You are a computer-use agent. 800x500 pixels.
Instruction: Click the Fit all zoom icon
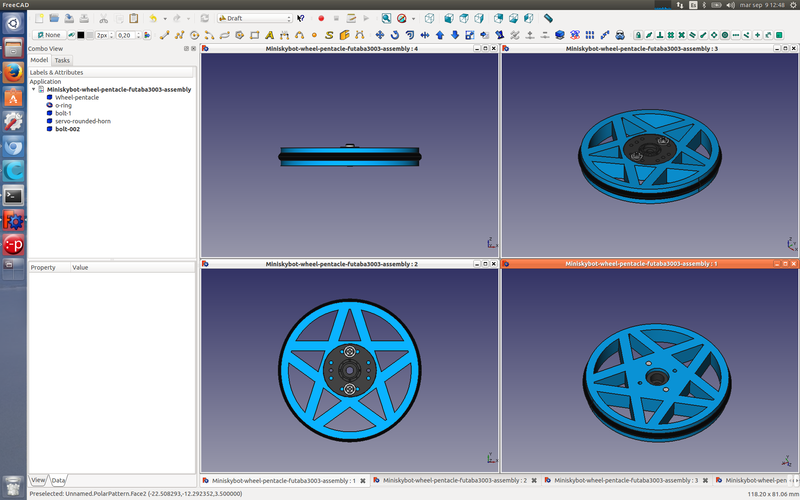pyautogui.click(x=386, y=18)
